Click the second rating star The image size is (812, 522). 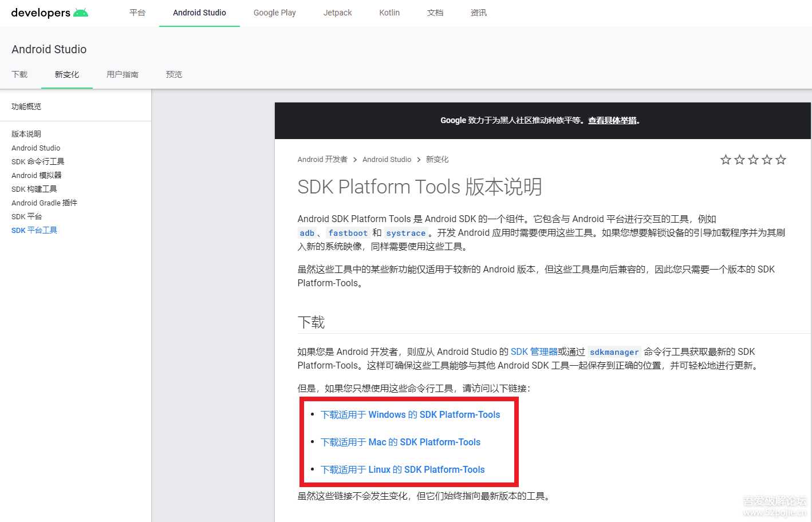pos(739,160)
